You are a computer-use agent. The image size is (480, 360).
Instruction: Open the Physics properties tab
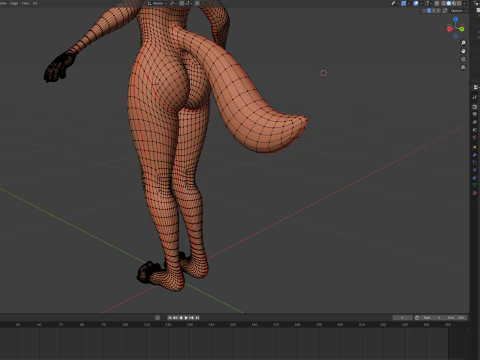[x=475, y=170]
